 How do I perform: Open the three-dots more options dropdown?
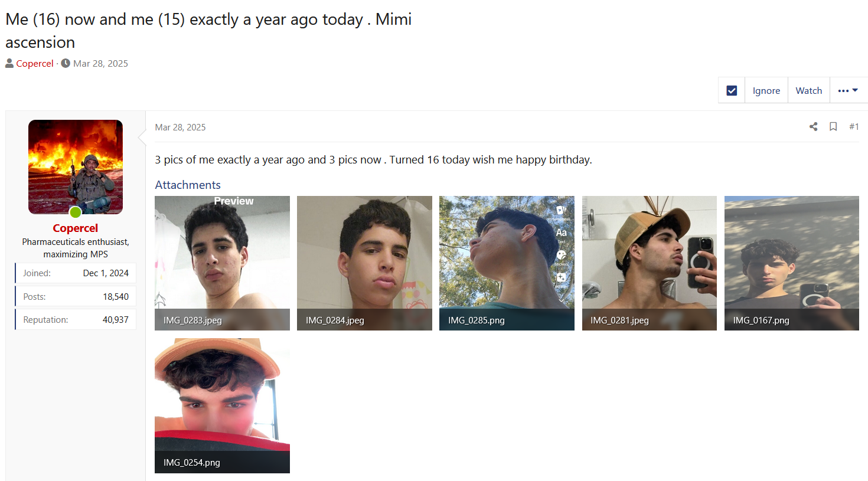[848, 90]
